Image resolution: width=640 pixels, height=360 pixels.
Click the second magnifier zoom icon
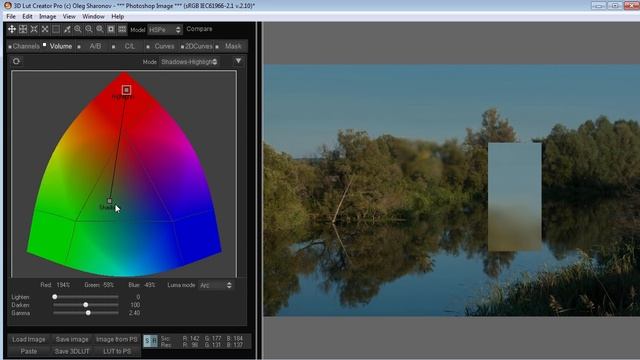(89, 29)
